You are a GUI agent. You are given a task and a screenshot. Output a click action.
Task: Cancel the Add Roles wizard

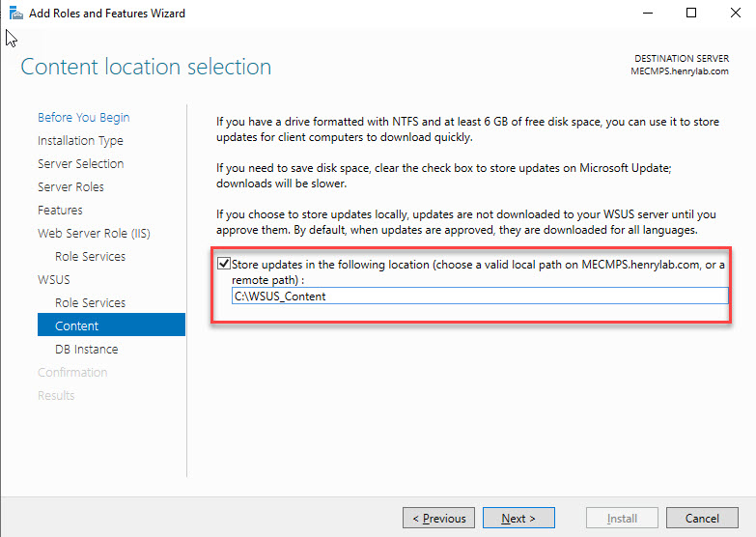[x=702, y=519]
